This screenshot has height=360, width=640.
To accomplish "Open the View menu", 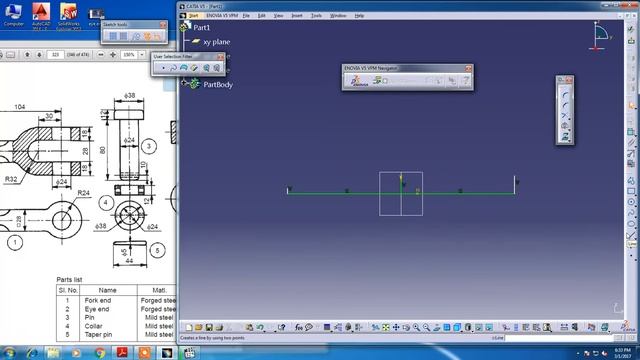I will coord(278,16).
